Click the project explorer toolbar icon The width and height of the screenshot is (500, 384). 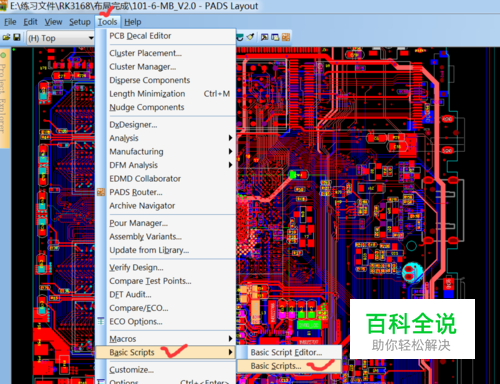coord(264,37)
